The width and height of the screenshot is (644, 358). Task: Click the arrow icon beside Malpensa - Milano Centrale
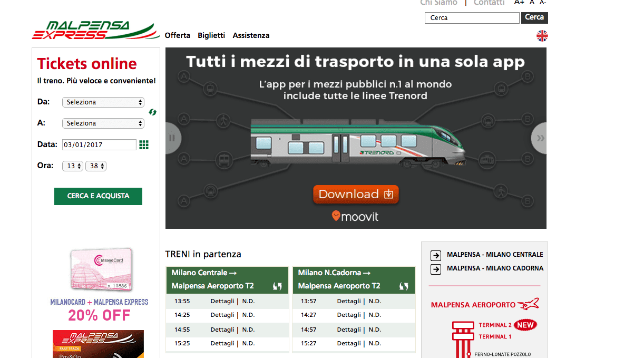436,256
